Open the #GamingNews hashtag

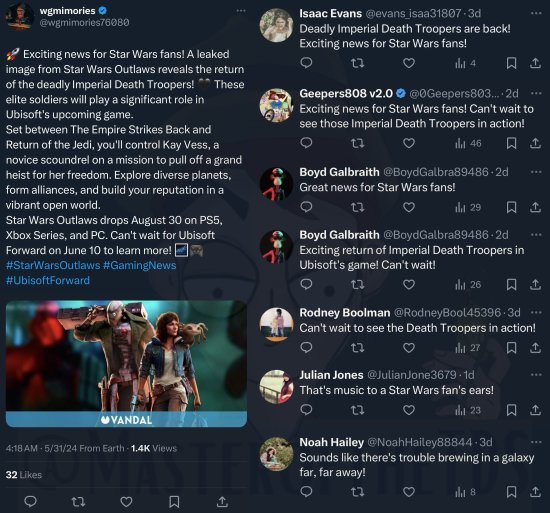(140, 265)
